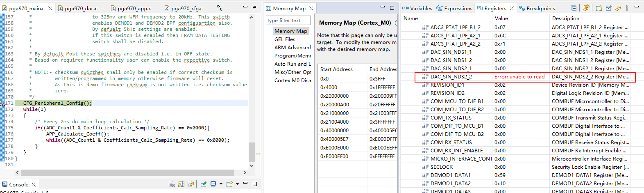The width and height of the screenshot is (644, 193).
Task: Show hidden editor tabs list
Action: 219,8
